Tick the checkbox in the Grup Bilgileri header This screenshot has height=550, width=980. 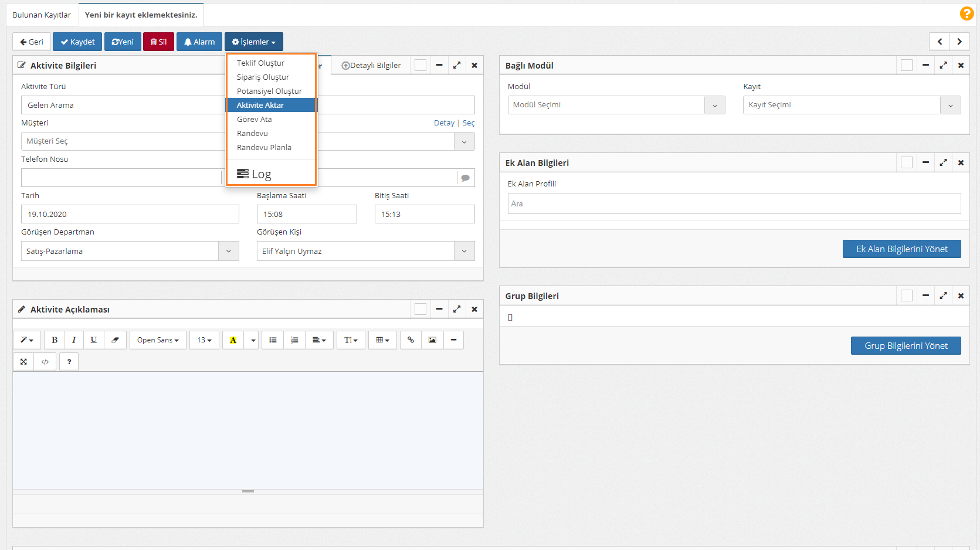pos(906,296)
